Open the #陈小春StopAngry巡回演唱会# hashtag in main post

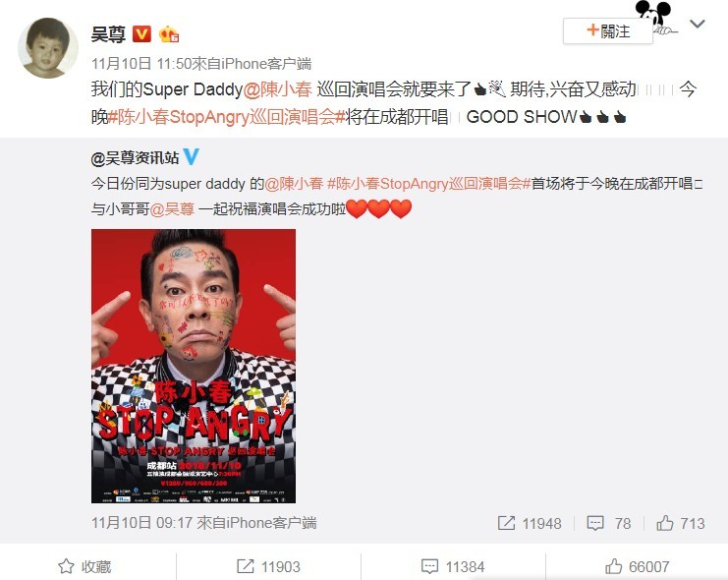(x=227, y=117)
